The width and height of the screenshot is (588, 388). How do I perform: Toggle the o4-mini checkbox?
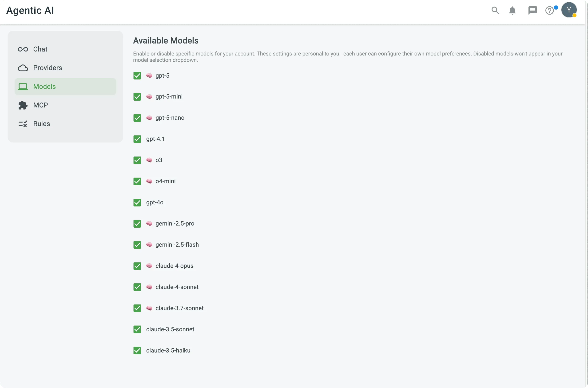point(137,181)
